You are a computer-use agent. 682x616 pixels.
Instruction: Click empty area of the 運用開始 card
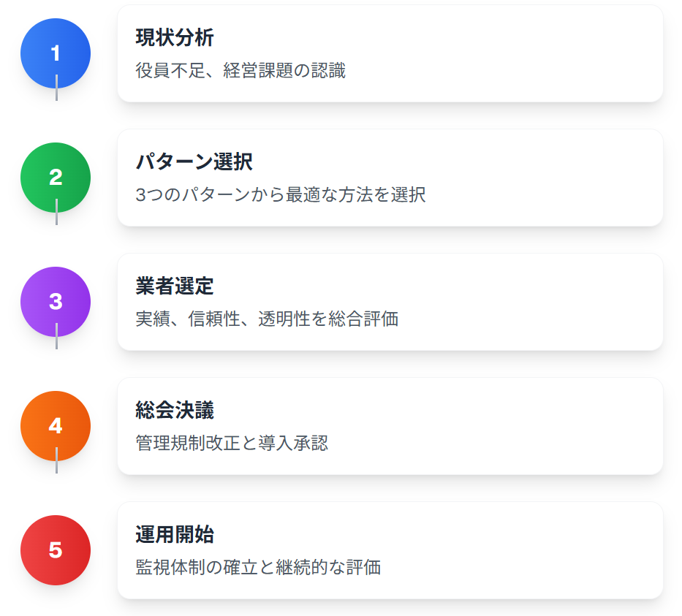pyautogui.click(x=522, y=550)
